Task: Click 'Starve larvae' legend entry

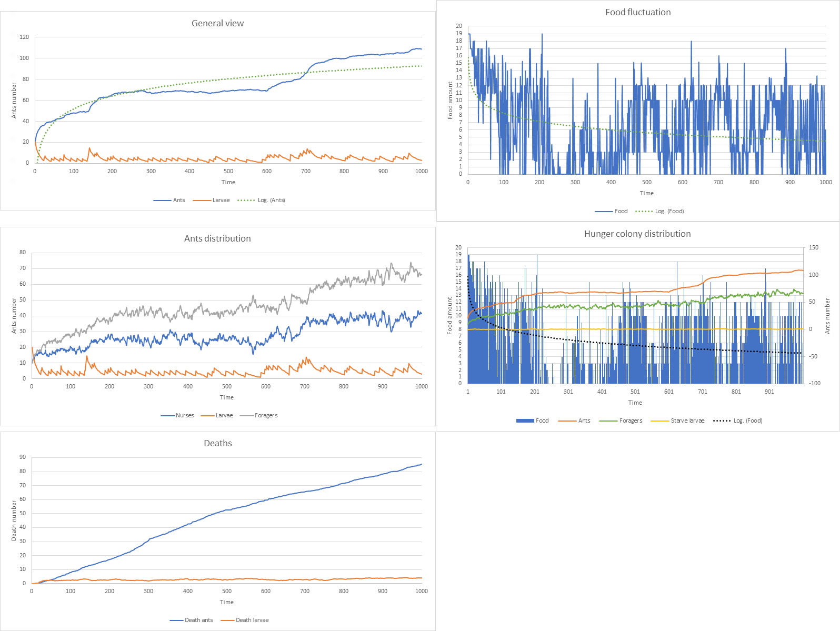Action: point(677,420)
